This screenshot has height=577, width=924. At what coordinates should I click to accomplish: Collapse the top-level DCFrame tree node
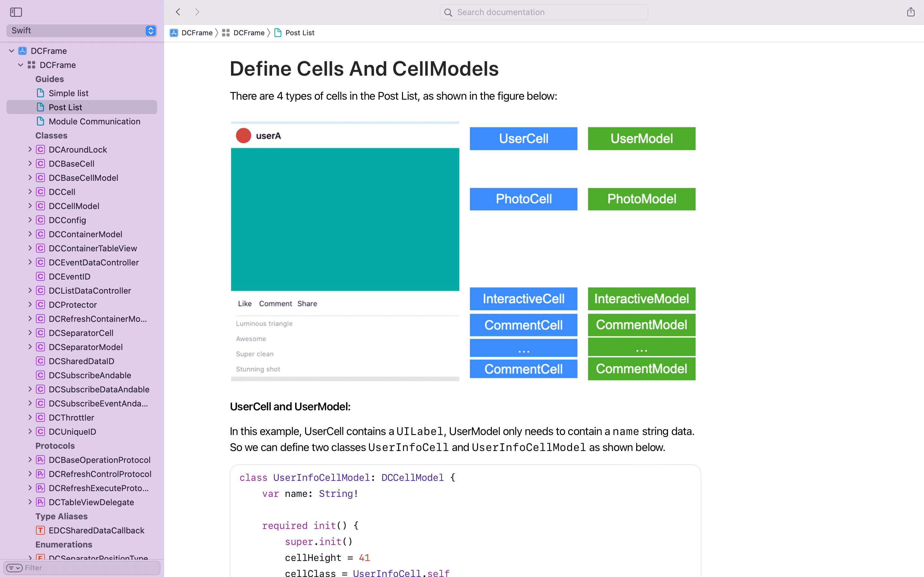tap(12, 51)
